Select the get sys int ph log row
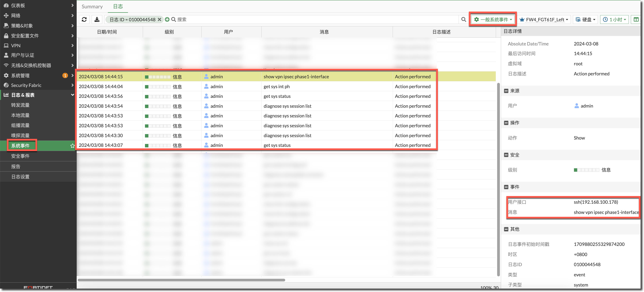The width and height of the screenshot is (644, 292). tap(277, 86)
